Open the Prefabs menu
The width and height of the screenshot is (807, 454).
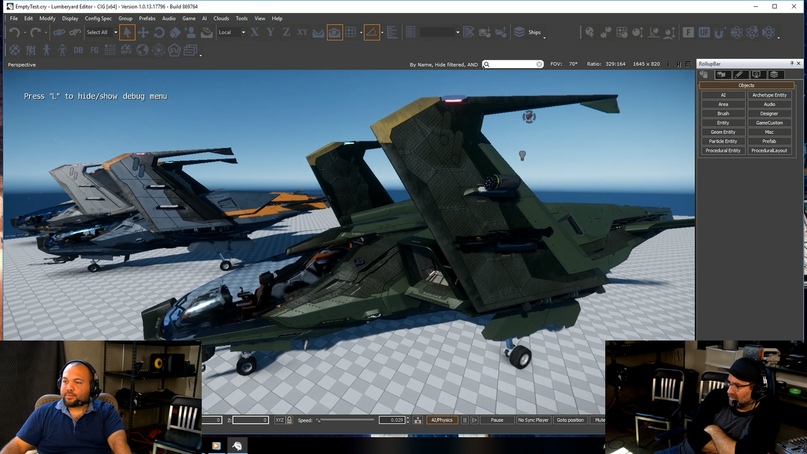pyautogui.click(x=147, y=19)
